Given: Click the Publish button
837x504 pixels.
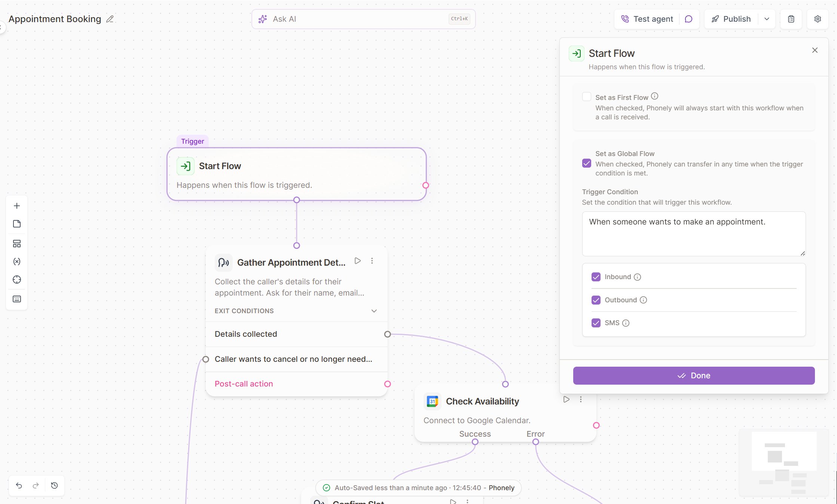Looking at the screenshot, I should coord(731,19).
